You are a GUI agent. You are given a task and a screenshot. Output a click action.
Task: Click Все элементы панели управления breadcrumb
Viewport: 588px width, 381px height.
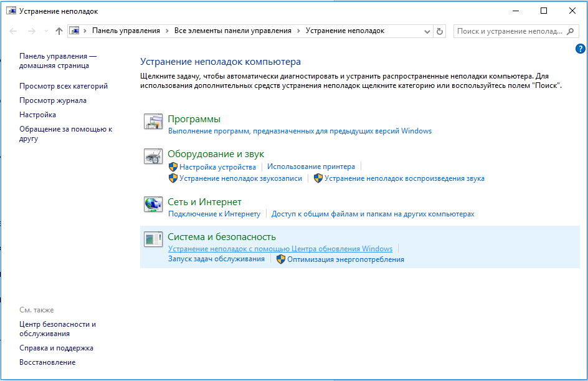coord(233,31)
